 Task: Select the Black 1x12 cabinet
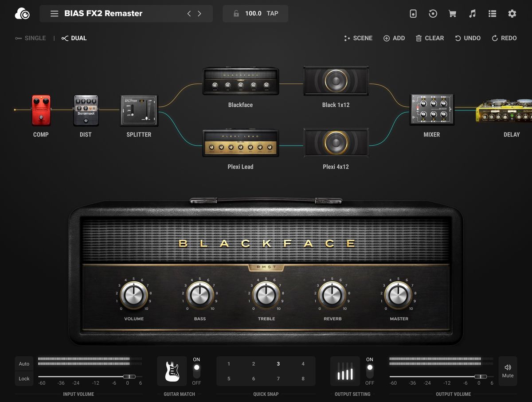point(336,81)
